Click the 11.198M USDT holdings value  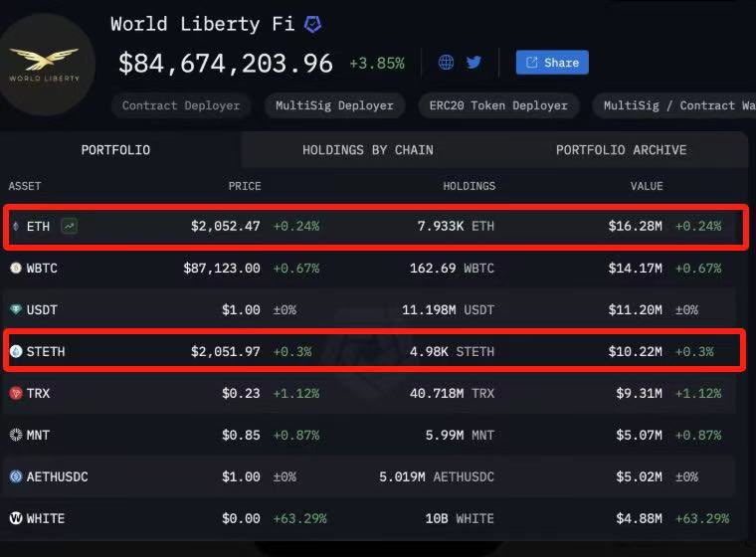tap(449, 309)
